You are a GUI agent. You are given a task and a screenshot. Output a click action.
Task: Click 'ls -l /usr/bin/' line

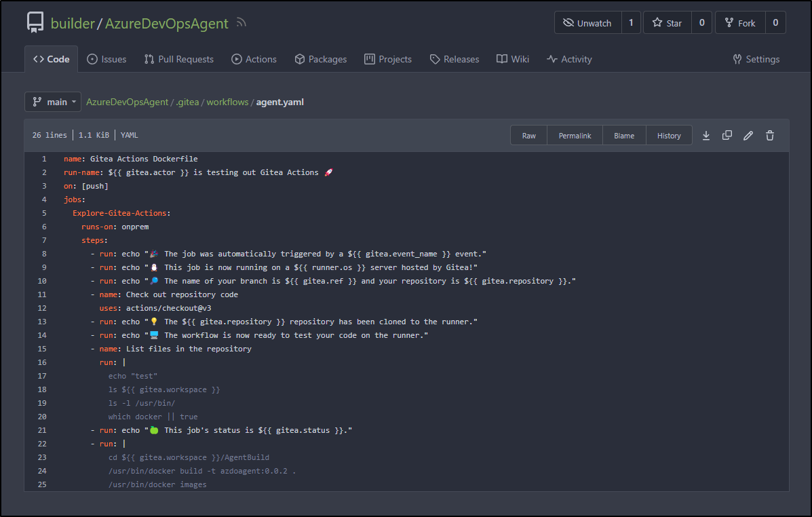pos(141,403)
